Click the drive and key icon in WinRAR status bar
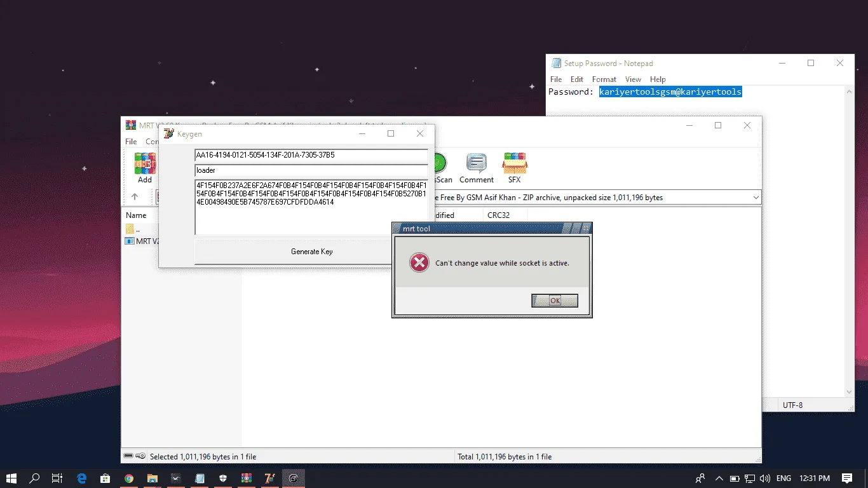This screenshot has height=488, width=868. click(135, 456)
